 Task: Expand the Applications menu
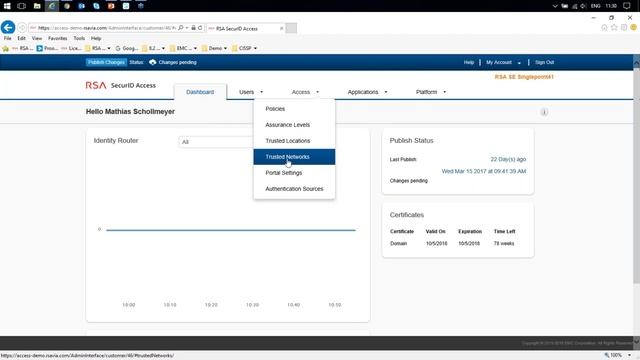point(367,92)
